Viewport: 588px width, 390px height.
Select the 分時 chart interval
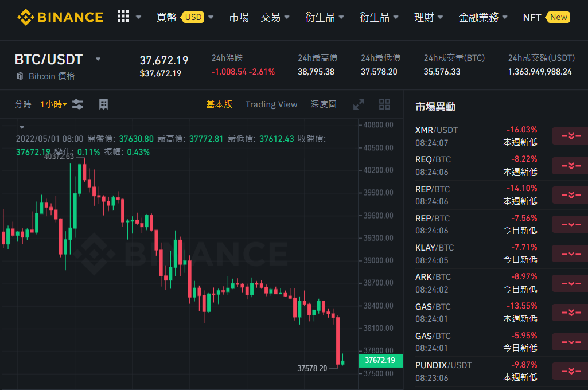[23, 104]
